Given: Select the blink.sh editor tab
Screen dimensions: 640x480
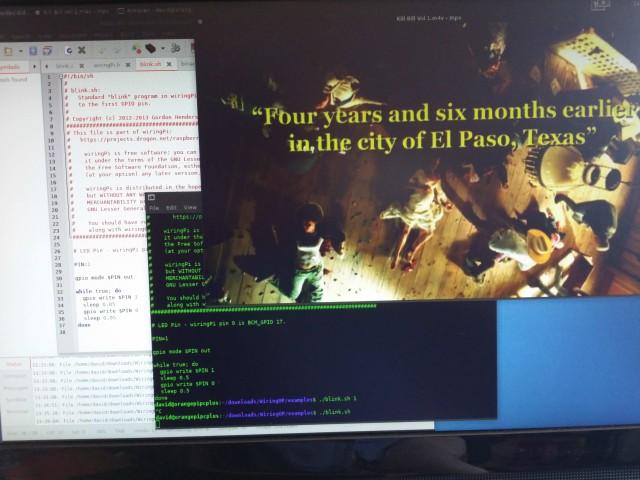Looking at the screenshot, I should [151, 64].
